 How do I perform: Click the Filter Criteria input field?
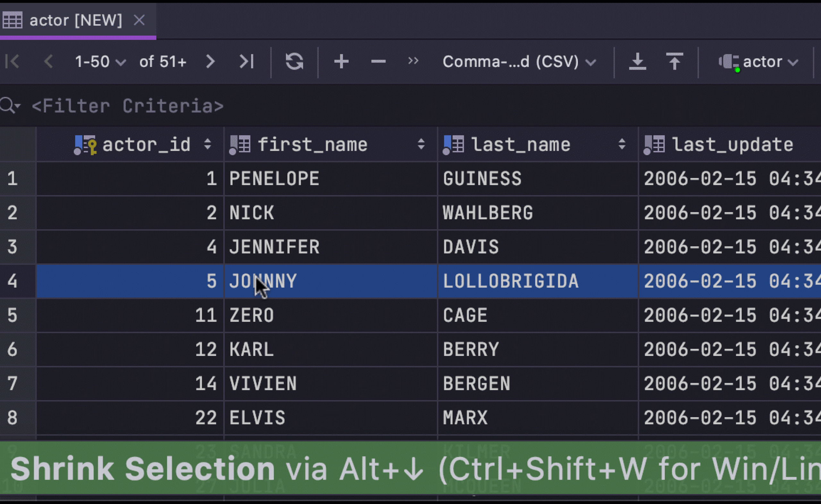(x=127, y=106)
